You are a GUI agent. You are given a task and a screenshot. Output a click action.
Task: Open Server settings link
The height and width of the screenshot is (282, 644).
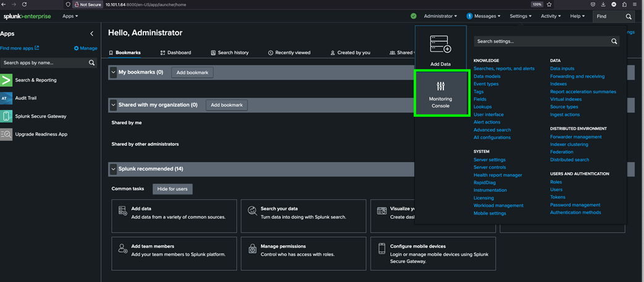tap(490, 160)
